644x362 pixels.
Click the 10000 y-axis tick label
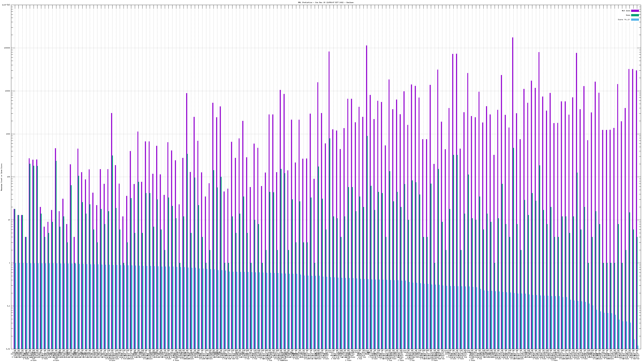coord(7,91)
